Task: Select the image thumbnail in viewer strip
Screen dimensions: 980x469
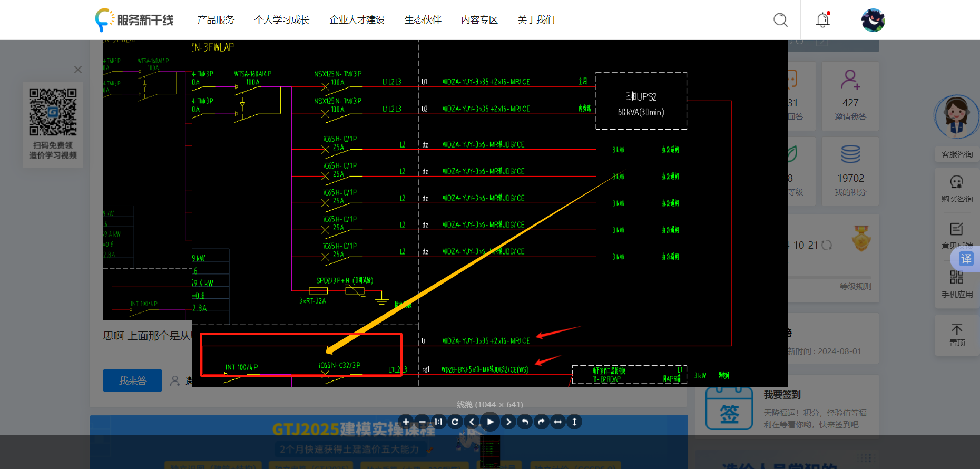Action: 490,452
